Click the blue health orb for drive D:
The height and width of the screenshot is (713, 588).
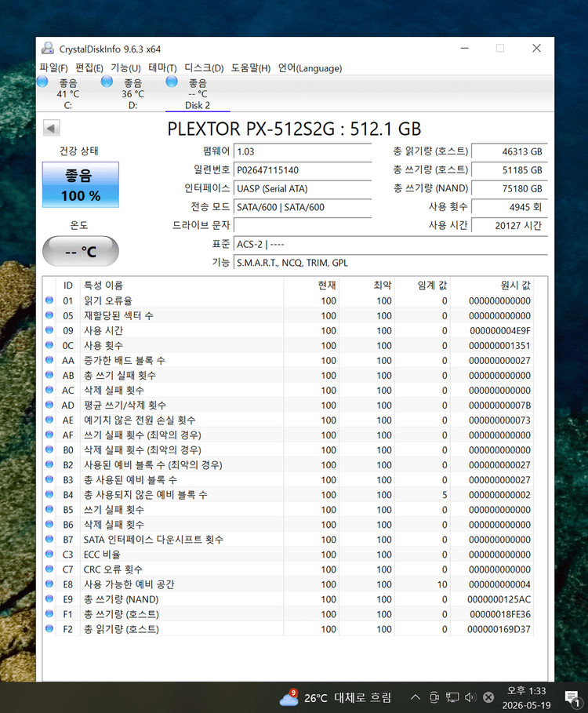pyautogui.click(x=107, y=82)
